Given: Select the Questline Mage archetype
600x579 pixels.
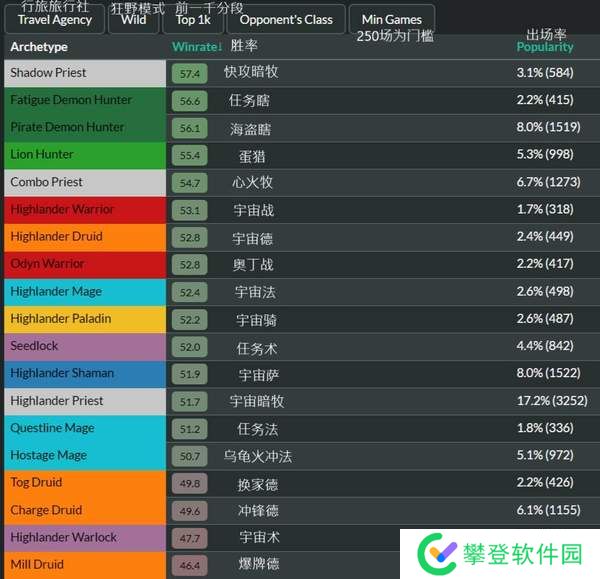Looking at the screenshot, I should tap(85, 428).
